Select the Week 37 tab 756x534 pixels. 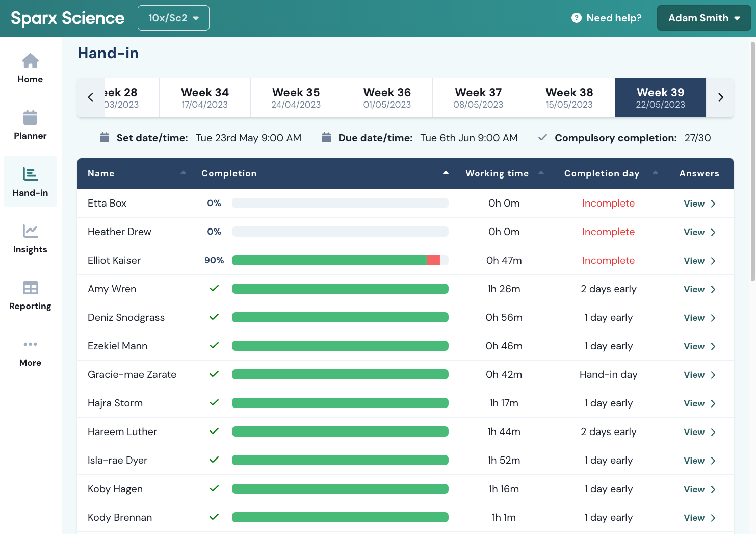coord(478,97)
